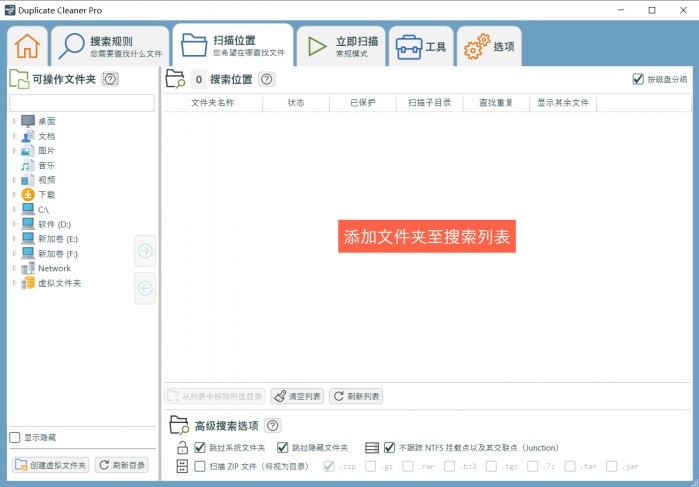Click the 音乐 music note icon
The image size is (699, 487).
tap(28, 165)
